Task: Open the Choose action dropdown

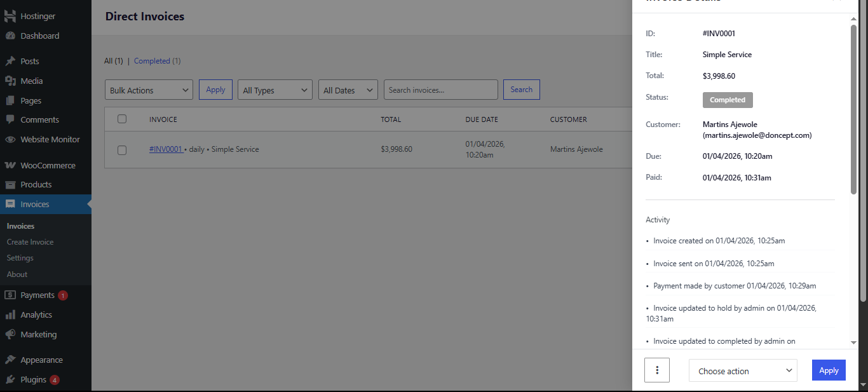Action: tap(742, 370)
